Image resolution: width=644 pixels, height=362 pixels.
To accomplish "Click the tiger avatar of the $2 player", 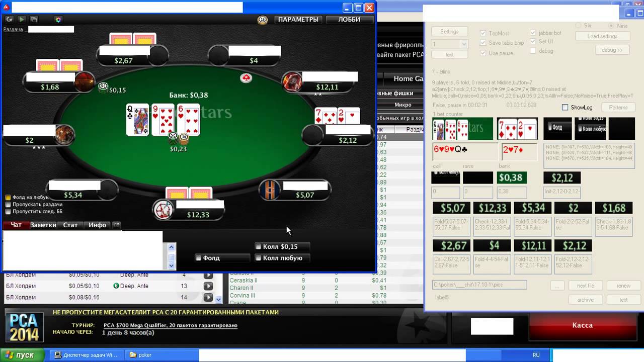I will pyautogui.click(x=64, y=135).
